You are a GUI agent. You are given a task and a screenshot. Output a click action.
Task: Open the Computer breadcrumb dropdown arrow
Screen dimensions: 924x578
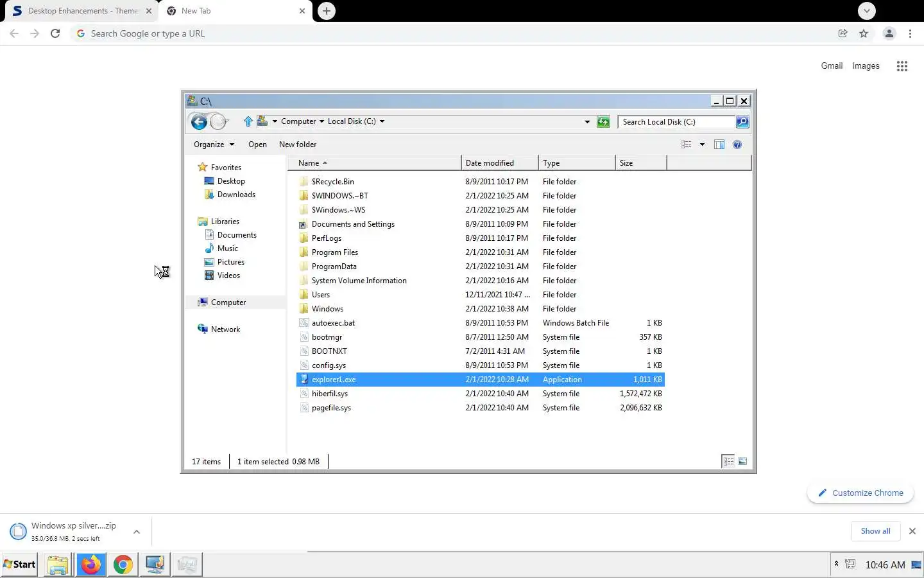(x=321, y=121)
